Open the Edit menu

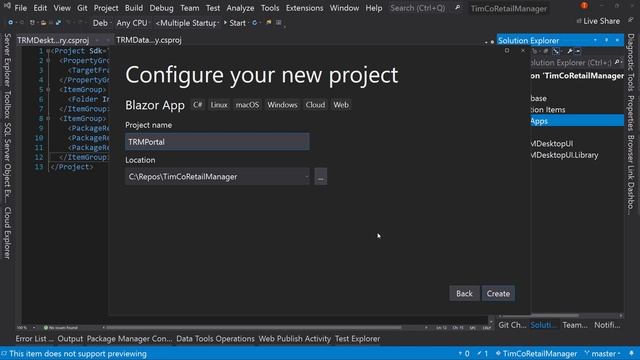tap(40, 8)
